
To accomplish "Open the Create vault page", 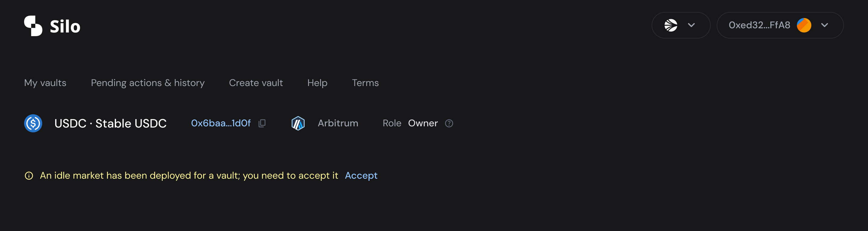I will [256, 83].
